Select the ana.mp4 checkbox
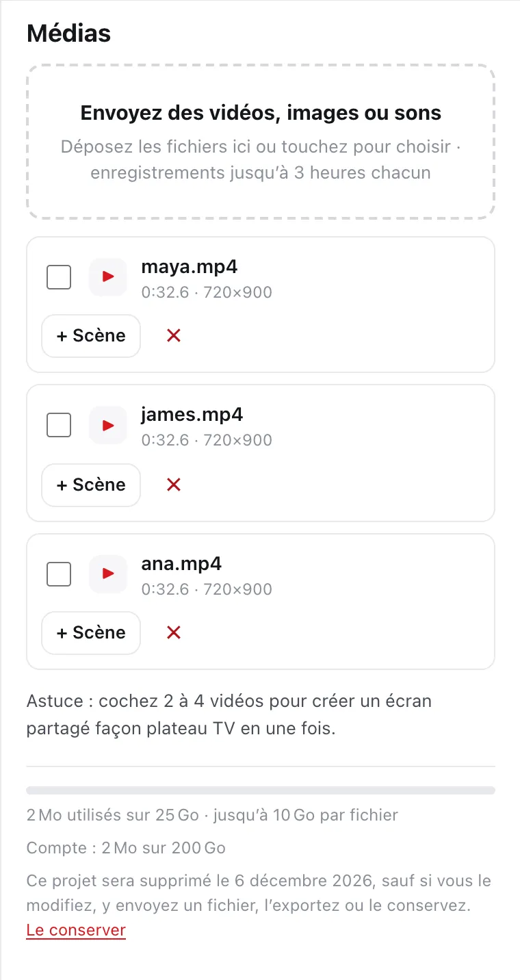The height and width of the screenshot is (980, 520). tap(59, 574)
